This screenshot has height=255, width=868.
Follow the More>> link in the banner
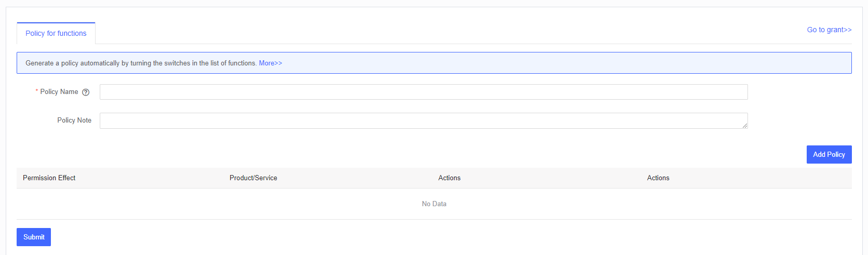coord(271,63)
